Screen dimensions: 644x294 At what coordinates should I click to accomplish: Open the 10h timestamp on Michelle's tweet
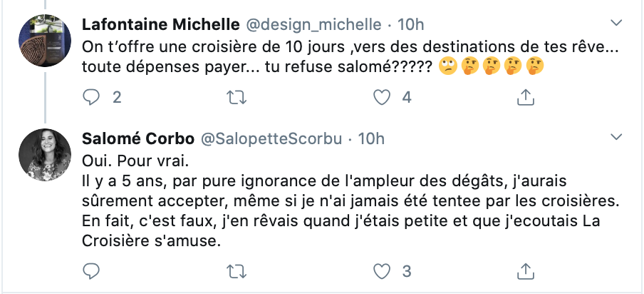410,24
